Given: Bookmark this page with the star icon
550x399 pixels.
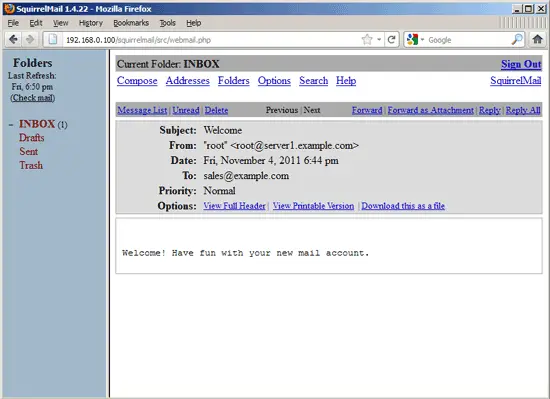Looking at the screenshot, I should [x=367, y=39].
